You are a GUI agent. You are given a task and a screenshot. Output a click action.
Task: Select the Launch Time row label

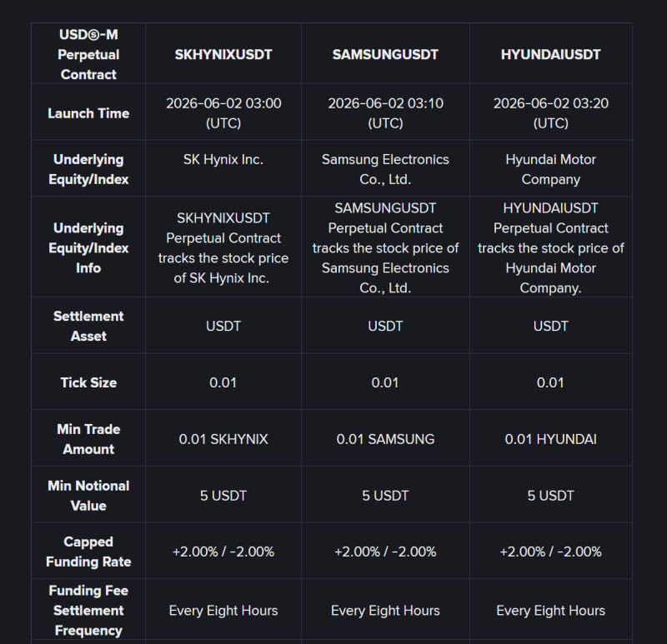point(88,113)
